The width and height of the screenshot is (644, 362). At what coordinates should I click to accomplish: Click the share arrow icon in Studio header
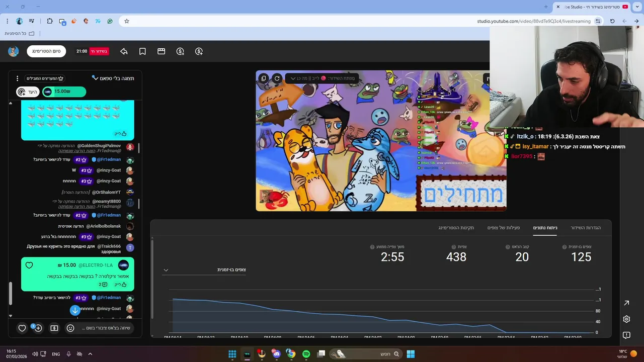pos(124,51)
